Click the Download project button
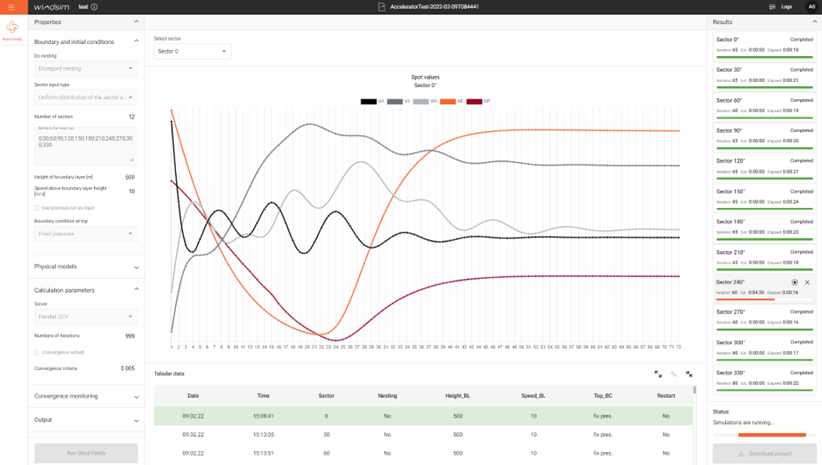This screenshot has height=465, width=822. click(764, 453)
